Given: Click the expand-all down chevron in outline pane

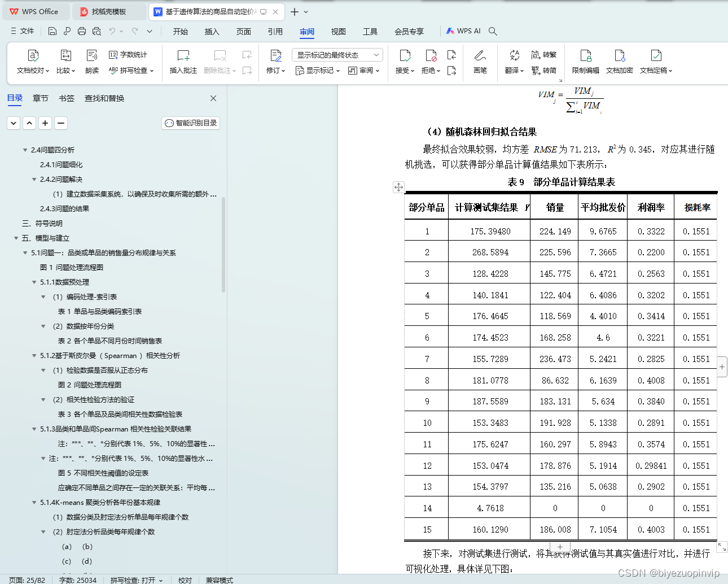Looking at the screenshot, I should tap(14, 123).
